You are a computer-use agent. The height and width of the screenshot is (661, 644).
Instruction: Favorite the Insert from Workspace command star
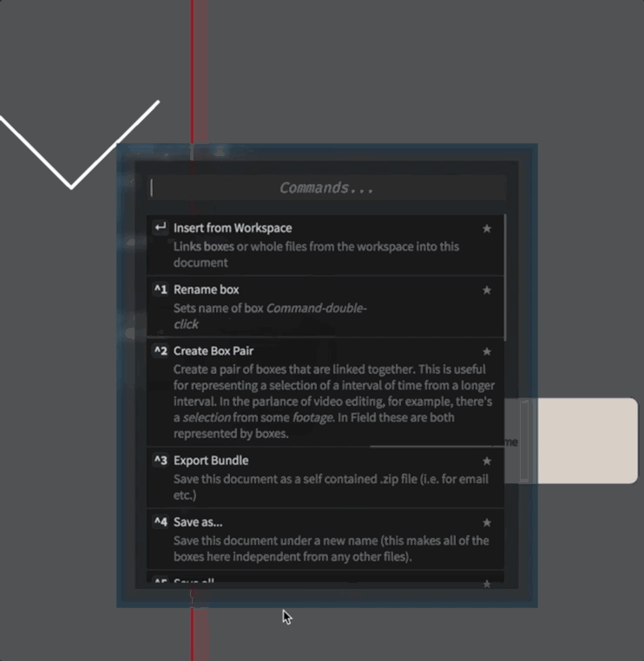(x=487, y=228)
